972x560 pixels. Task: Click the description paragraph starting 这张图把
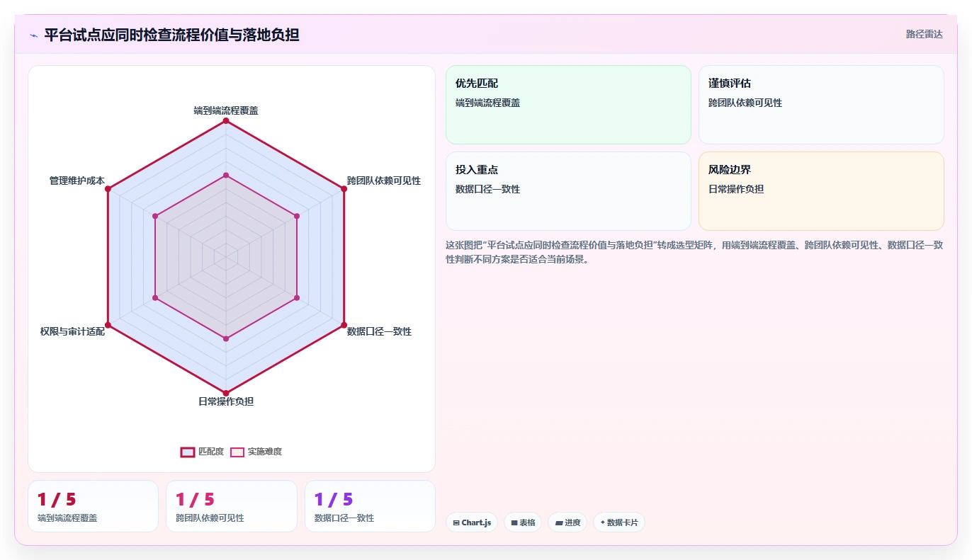click(x=694, y=252)
